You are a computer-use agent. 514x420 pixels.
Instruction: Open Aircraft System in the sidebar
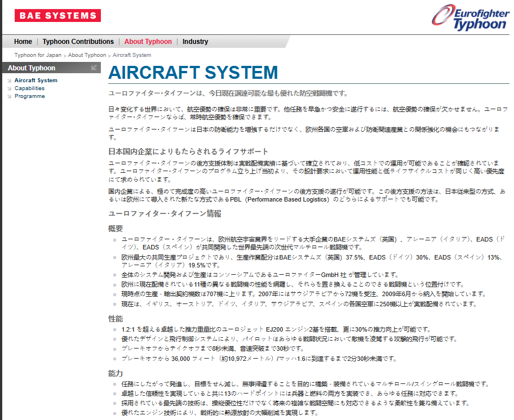pos(36,80)
